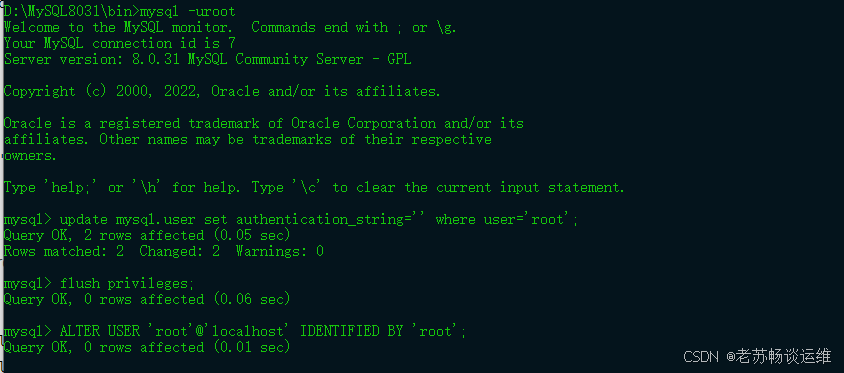
Task: Click the ALTER USER 'root'@'localhost' statement
Action: pyautogui.click(x=263, y=332)
